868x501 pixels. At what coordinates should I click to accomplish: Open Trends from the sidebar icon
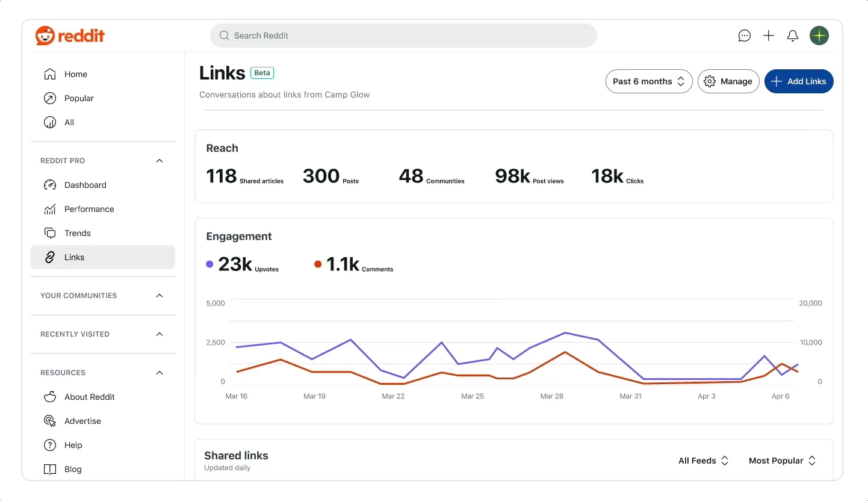click(x=50, y=233)
